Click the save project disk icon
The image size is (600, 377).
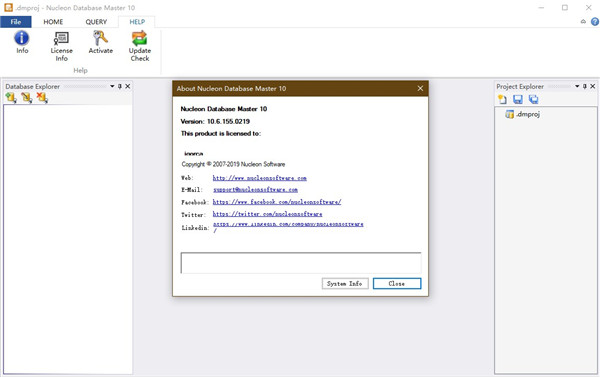point(518,100)
